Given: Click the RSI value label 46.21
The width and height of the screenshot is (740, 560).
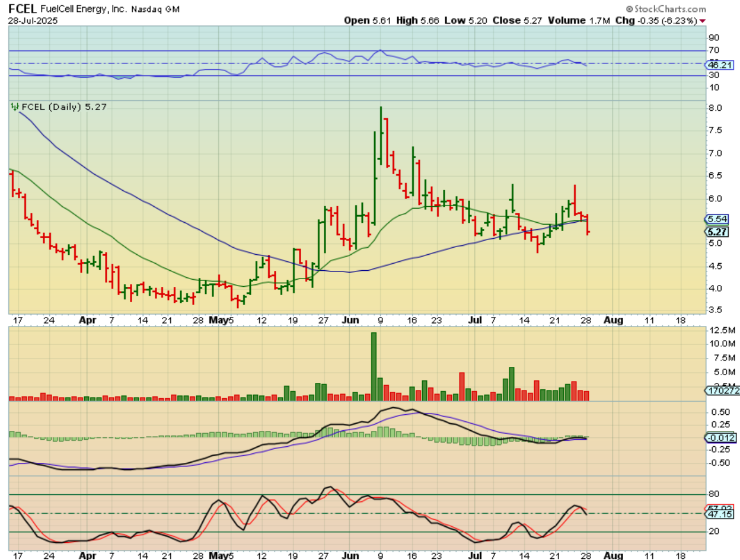Looking at the screenshot, I should coord(720,64).
